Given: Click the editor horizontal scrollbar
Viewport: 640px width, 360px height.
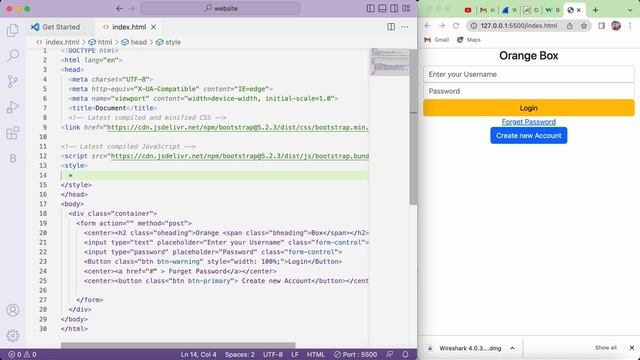Looking at the screenshot, I should click(178, 345).
